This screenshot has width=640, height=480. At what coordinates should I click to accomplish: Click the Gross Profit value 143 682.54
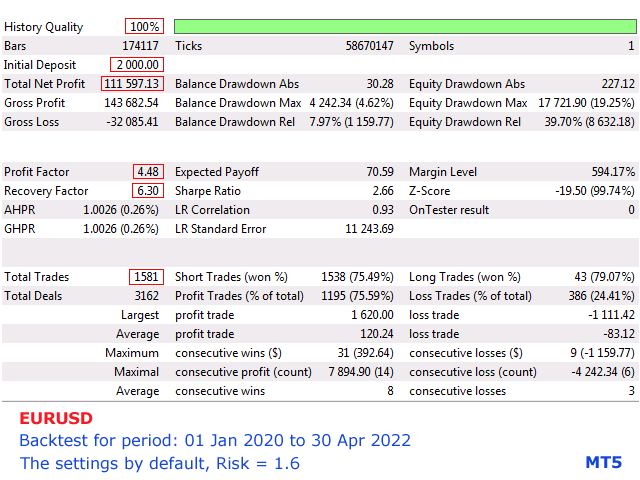pyautogui.click(x=131, y=103)
